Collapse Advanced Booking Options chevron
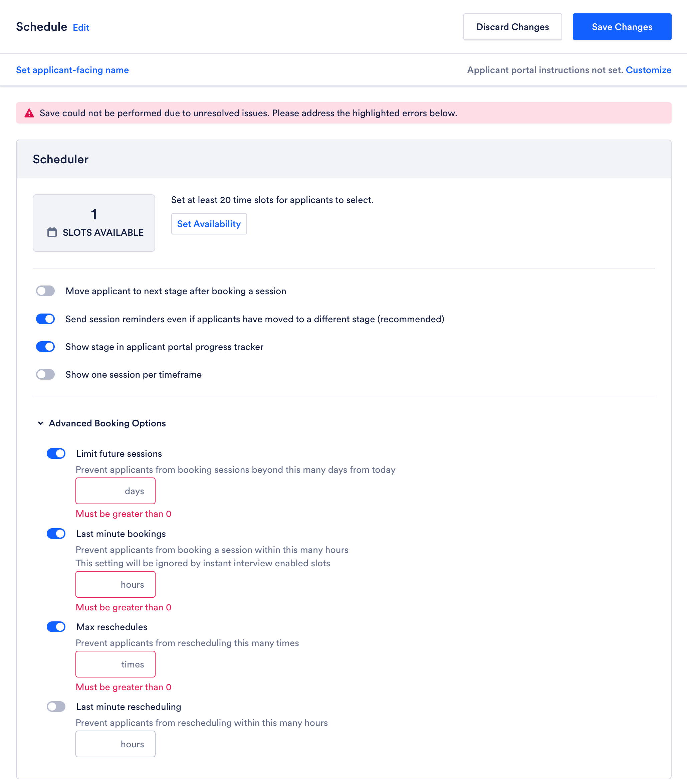 [41, 423]
